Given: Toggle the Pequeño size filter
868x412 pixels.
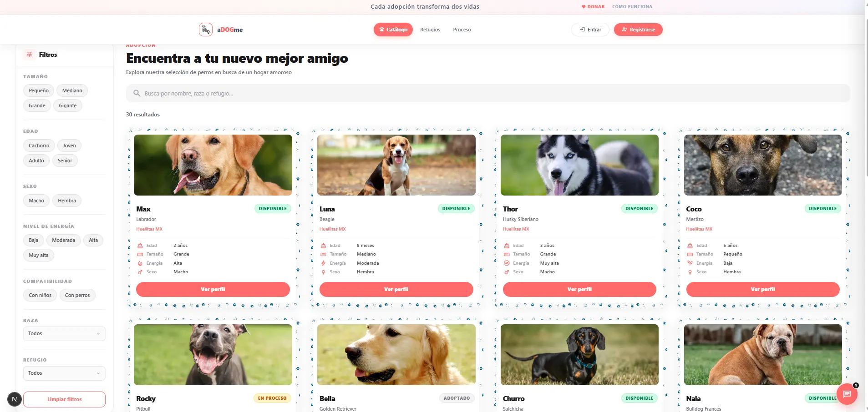Looking at the screenshot, I should [x=39, y=90].
